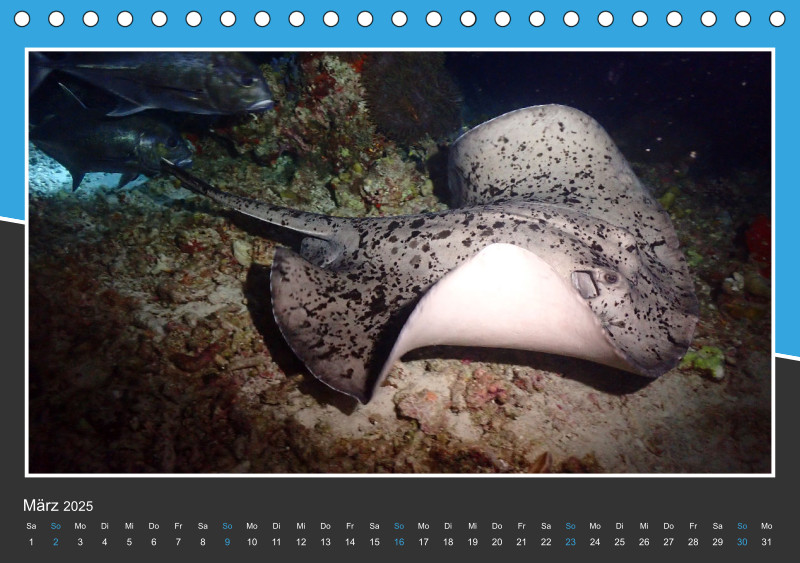This screenshot has width=800, height=563.
Task: Select day number 1
Action: [31, 542]
